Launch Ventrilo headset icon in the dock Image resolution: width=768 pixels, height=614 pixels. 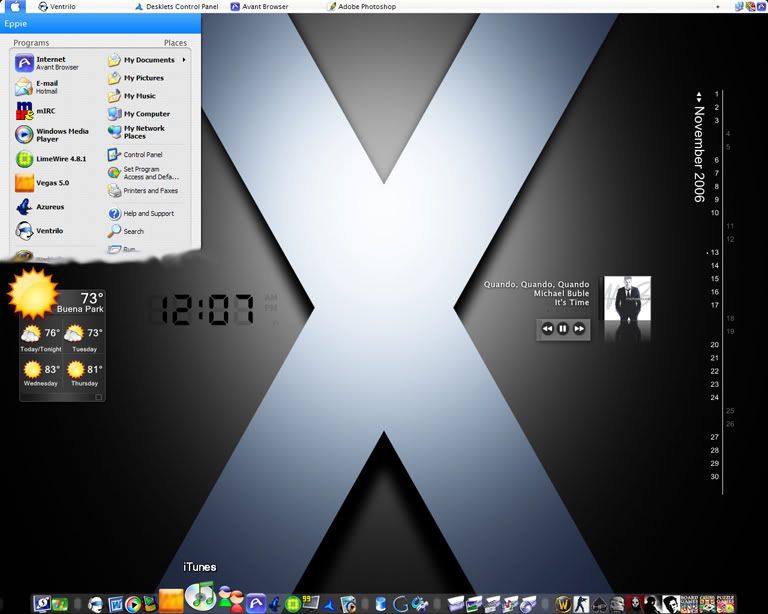(x=96, y=604)
